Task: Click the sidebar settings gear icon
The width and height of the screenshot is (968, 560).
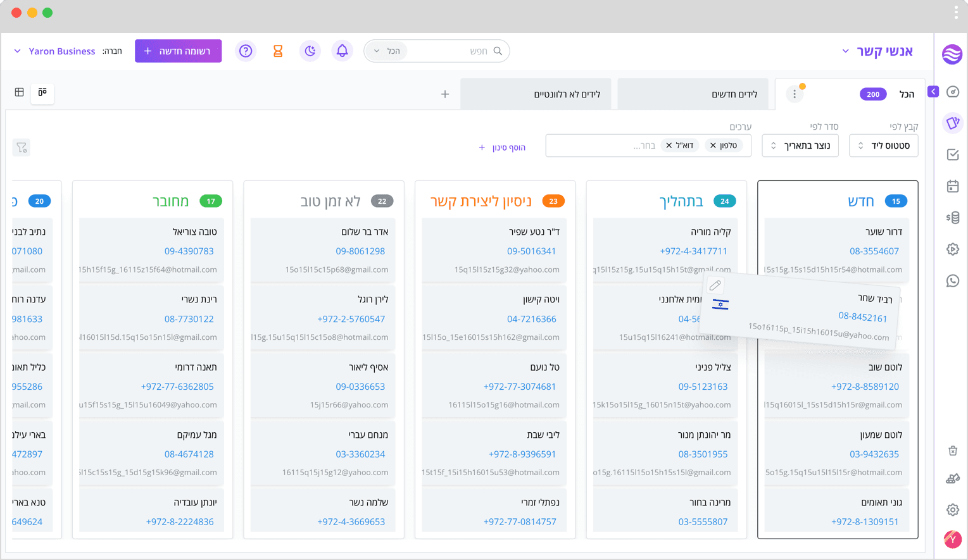Action: click(952, 509)
